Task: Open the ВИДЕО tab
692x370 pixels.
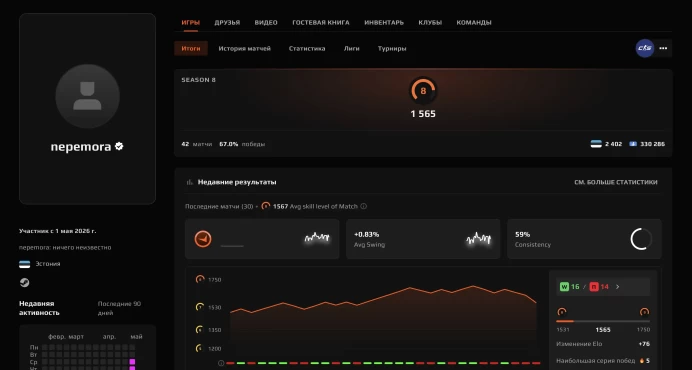Action: (x=266, y=23)
